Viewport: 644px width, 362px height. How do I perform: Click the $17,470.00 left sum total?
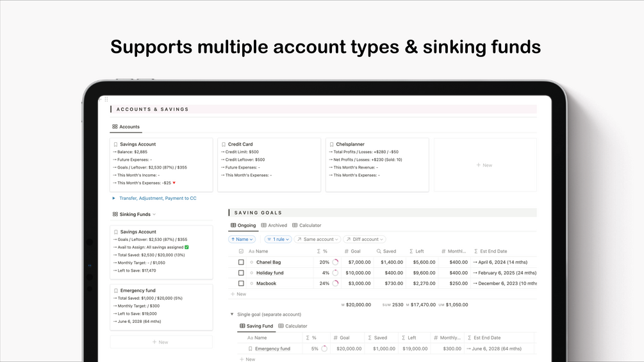[423, 305]
